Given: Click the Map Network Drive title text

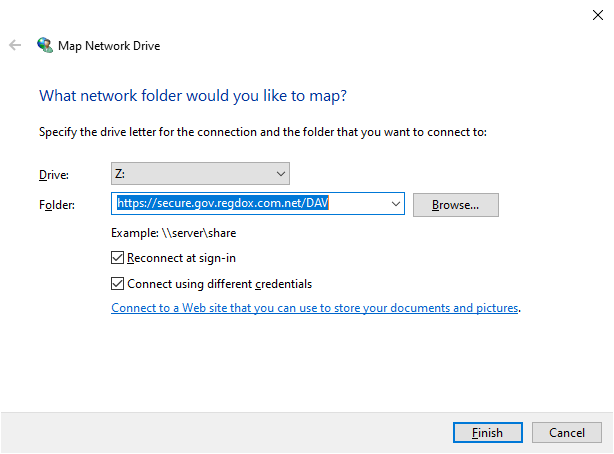Looking at the screenshot, I should pyautogui.click(x=109, y=46).
